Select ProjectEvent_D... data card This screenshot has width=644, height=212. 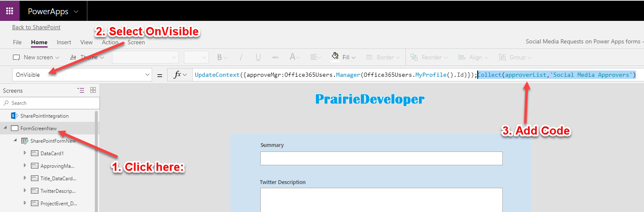59,203
